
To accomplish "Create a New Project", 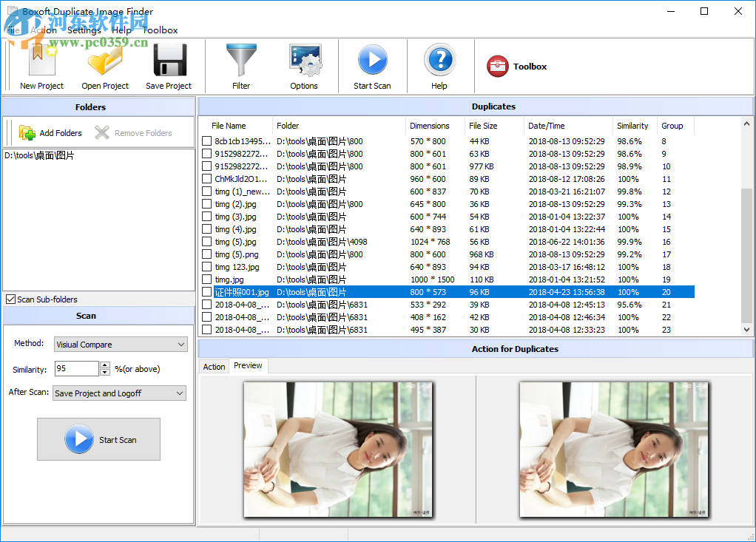I will point(41,65).
